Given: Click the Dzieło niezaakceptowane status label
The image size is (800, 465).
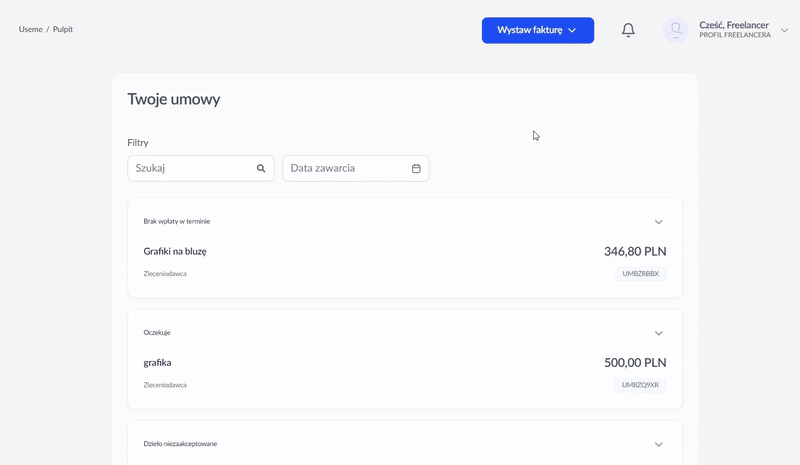Looking at the screenshot, I should [x=180, y=444].
